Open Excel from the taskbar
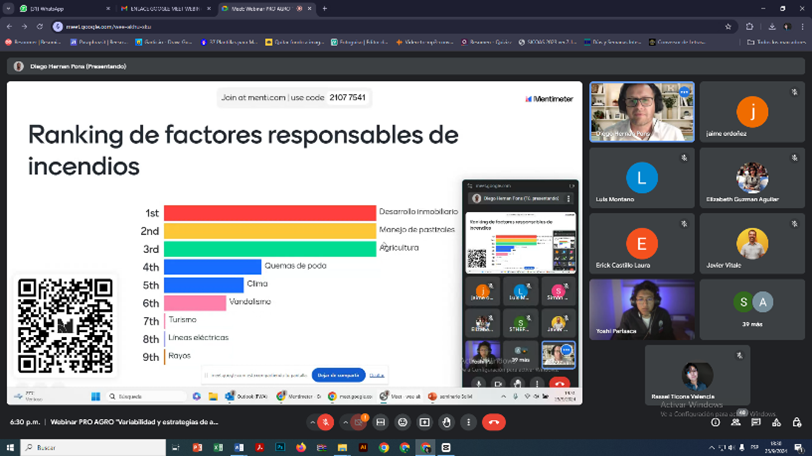This screenshot has height=456, width=812. (x=218, y=448)
